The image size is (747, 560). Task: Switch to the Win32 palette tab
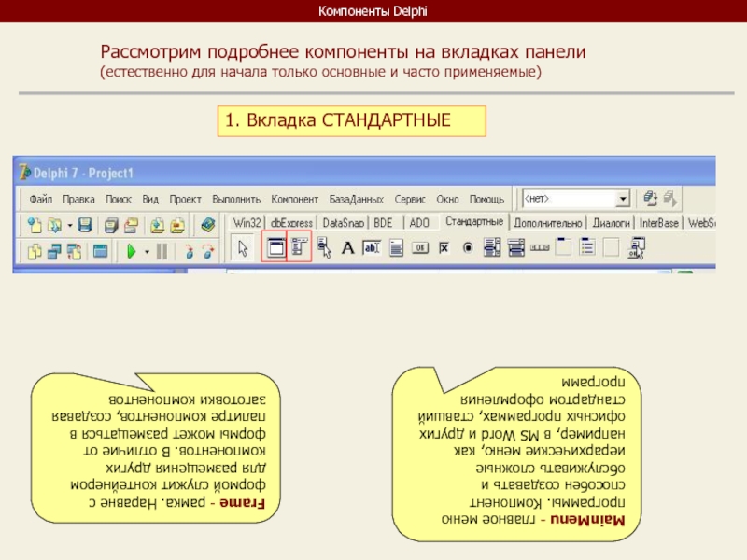tap(247, 223)
